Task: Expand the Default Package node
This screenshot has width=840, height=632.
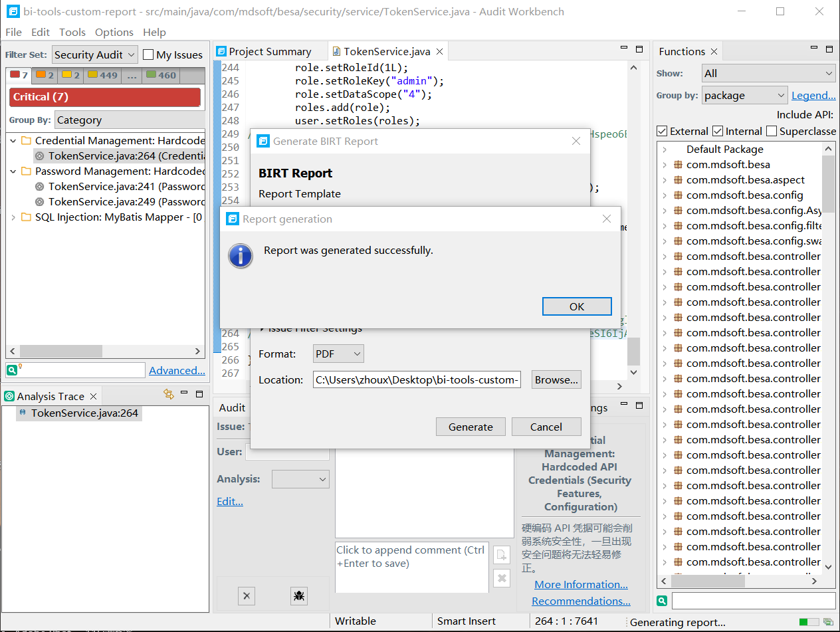Action: (665, 150)
